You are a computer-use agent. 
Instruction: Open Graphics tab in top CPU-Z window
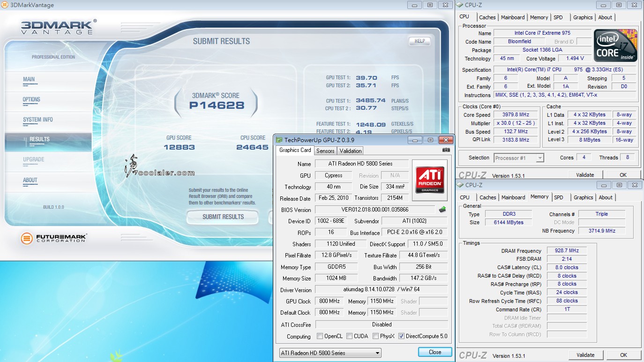(583, 17)
